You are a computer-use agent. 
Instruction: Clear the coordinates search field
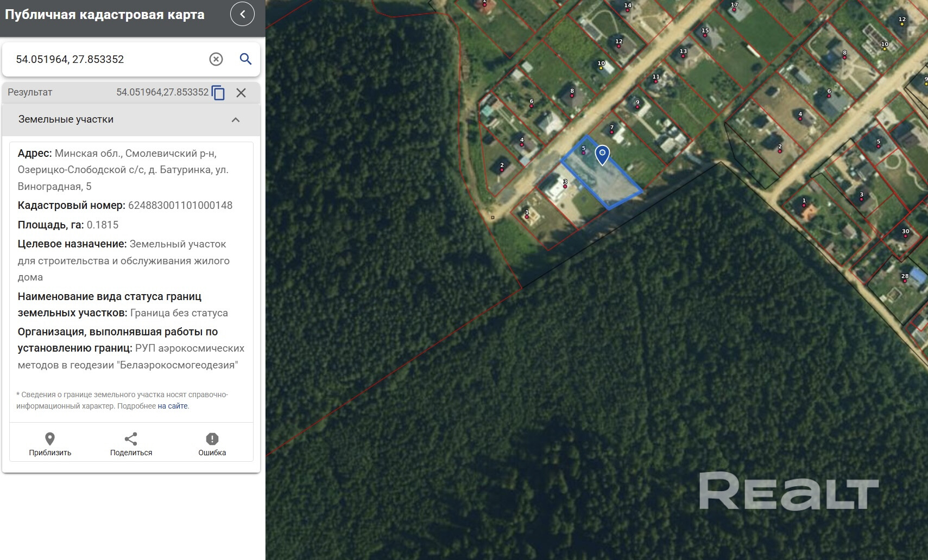[216, 59]
